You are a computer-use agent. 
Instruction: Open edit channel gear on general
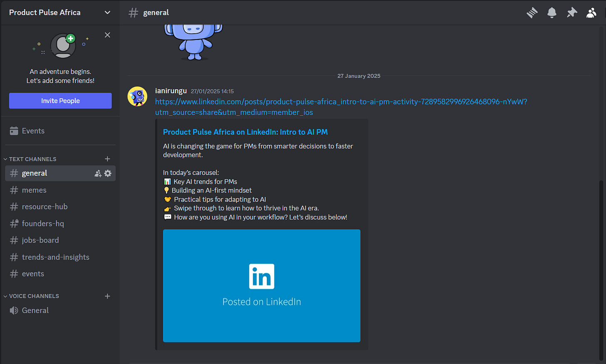coord(108,173)
